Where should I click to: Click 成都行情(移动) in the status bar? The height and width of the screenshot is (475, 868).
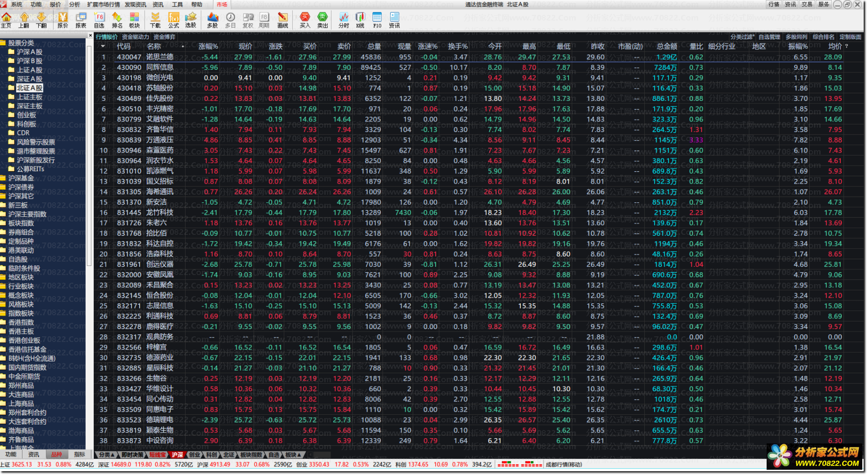[564, 464]
